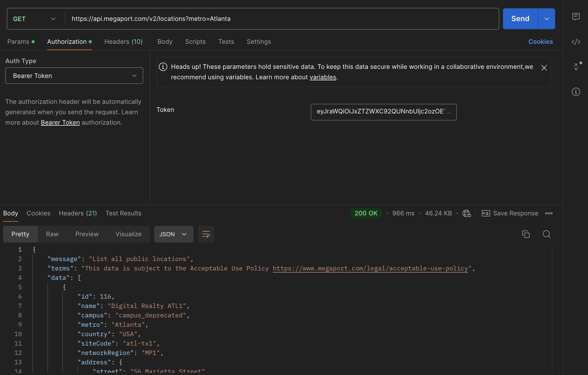Viewport: 588px width, 375px height.
Task: Open the request Headers (10) tab
Action: 123,42
